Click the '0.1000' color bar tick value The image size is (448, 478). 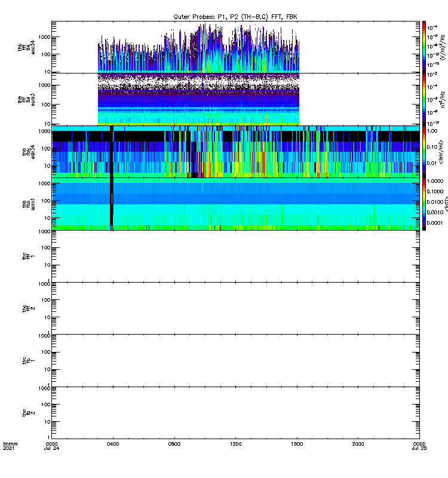pos(435,191)
